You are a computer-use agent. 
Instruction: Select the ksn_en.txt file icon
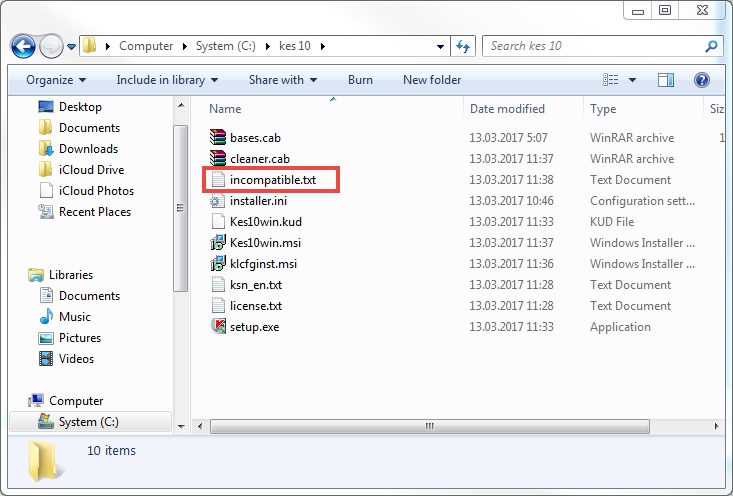pos(218,285)
